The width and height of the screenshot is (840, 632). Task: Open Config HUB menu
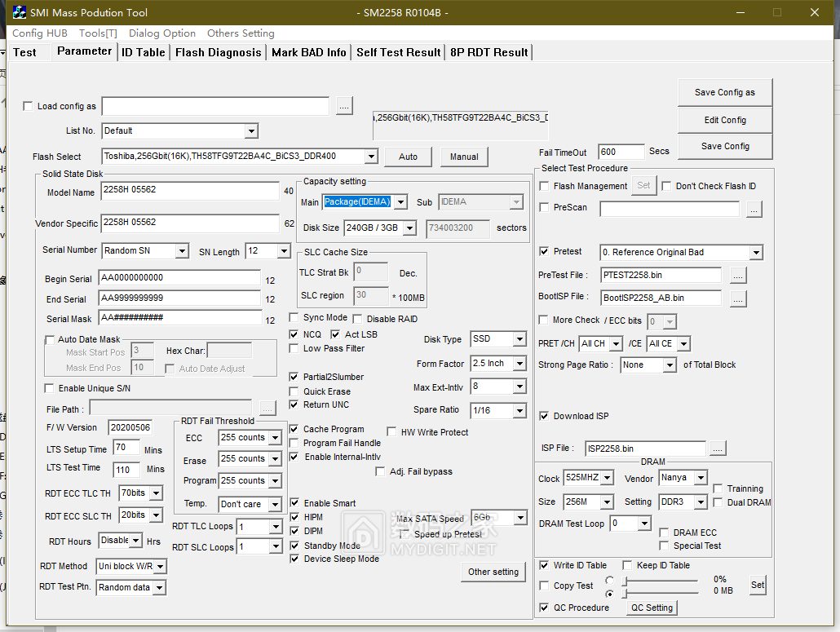[x=40, y=33]
